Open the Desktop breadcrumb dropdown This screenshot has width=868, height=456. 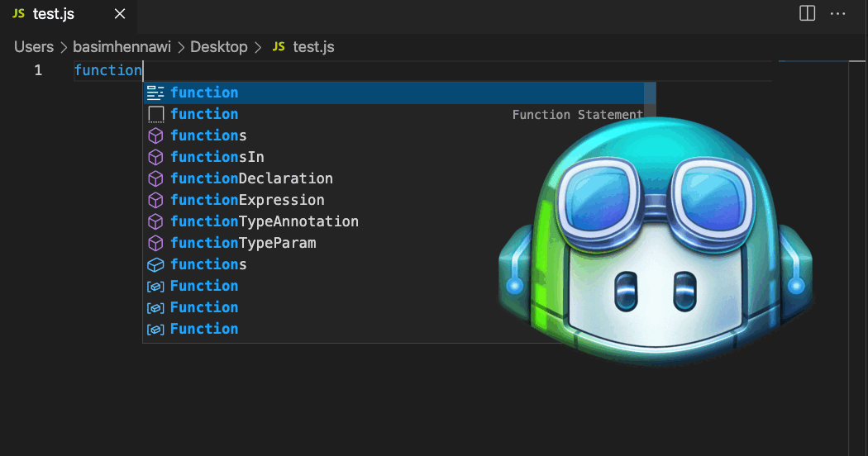(218, 47)
